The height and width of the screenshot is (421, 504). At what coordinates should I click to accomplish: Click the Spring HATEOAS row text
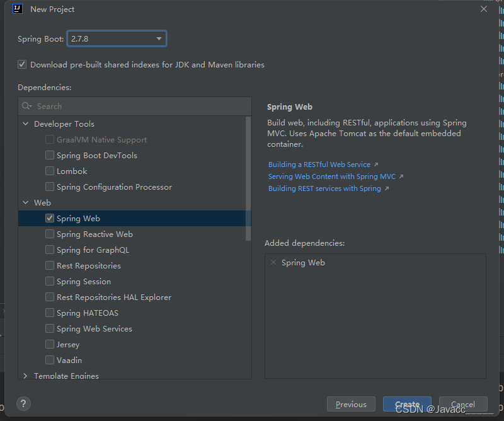[88, 313]
